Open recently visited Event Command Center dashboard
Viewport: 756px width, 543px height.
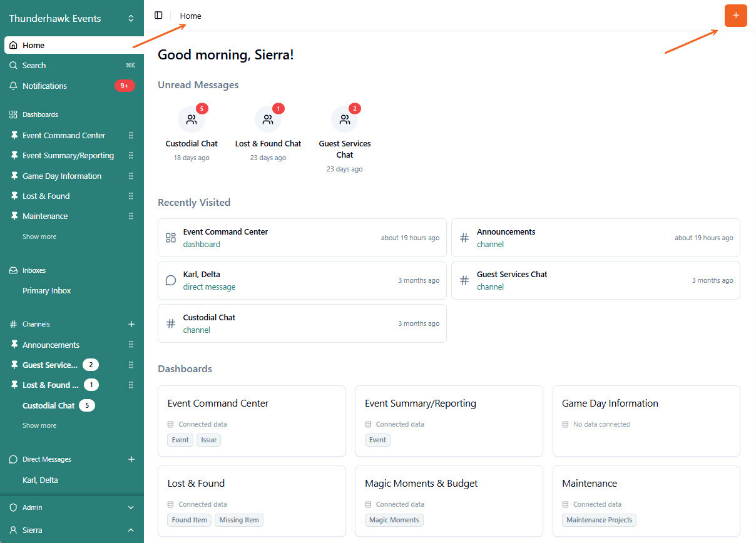pos(302,238)
